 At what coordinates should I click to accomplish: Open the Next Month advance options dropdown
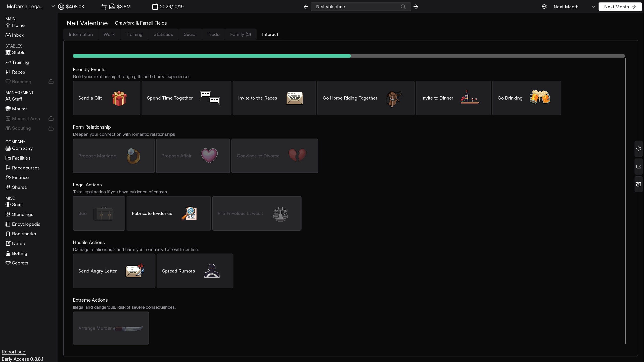593,7
